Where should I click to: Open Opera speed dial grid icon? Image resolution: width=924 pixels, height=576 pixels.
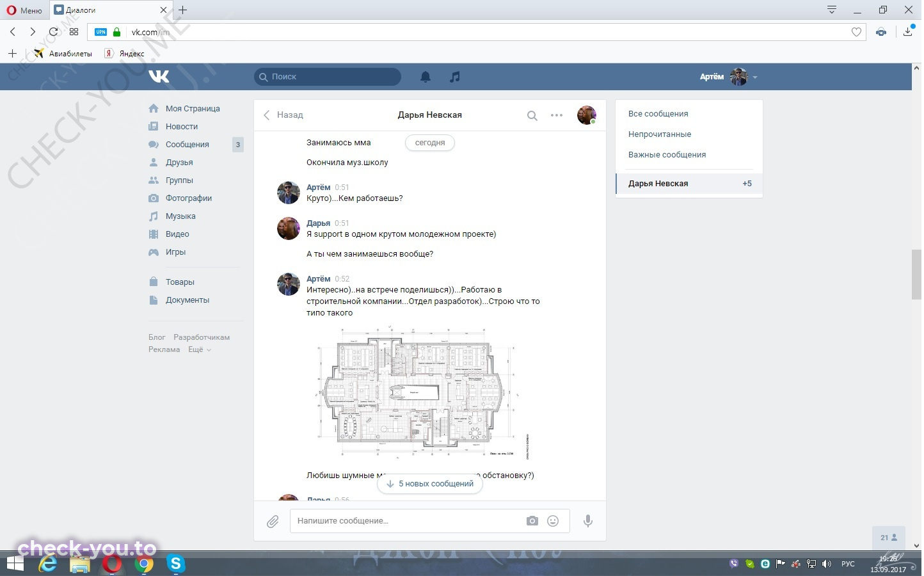tap(74, 32)
